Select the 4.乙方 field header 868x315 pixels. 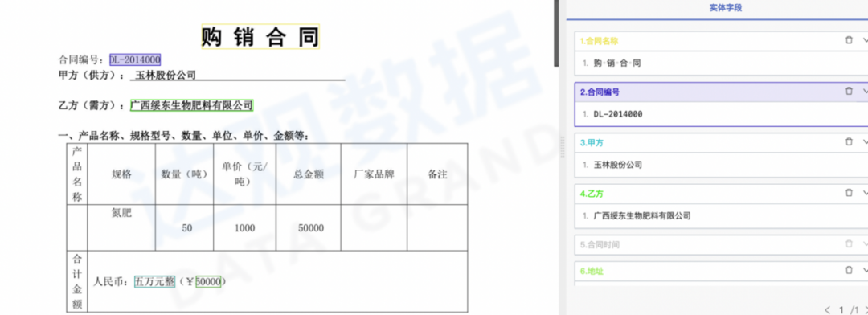pos(721,194)
